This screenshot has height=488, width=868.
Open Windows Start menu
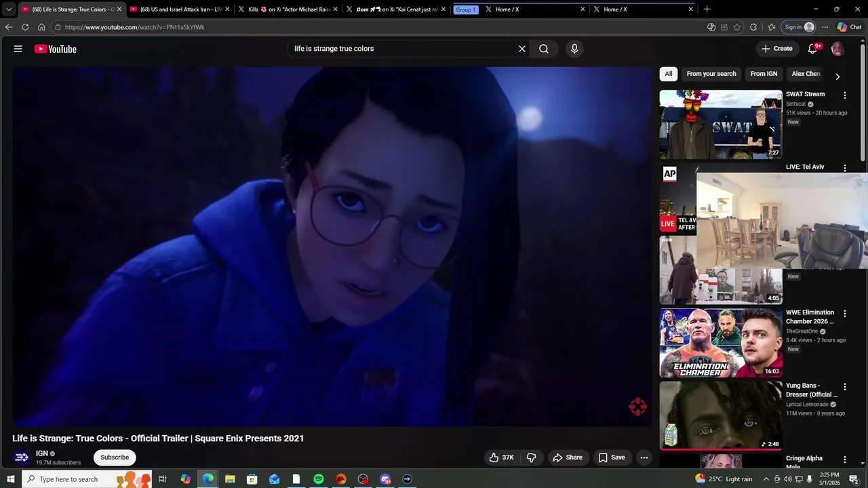point(10,479)
